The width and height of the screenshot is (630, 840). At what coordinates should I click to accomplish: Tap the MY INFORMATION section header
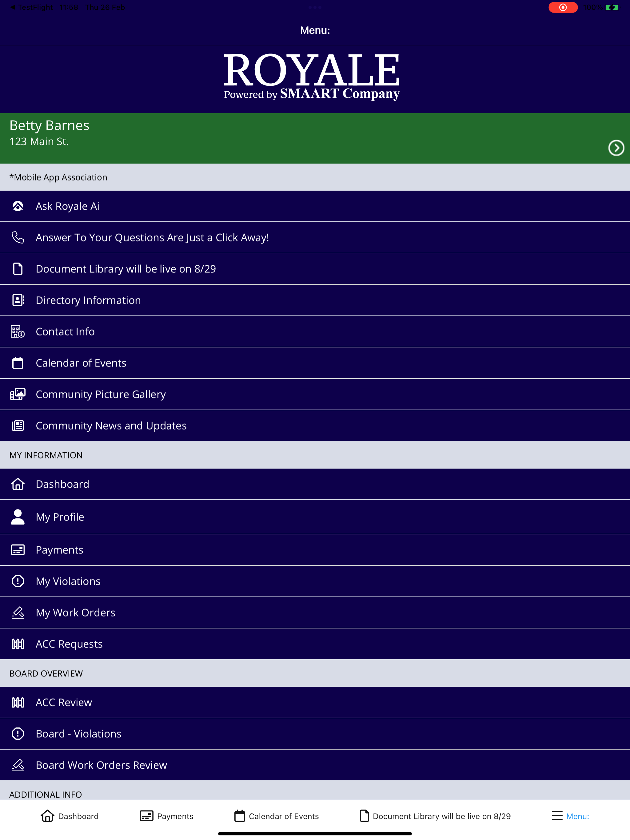[315, 455]
